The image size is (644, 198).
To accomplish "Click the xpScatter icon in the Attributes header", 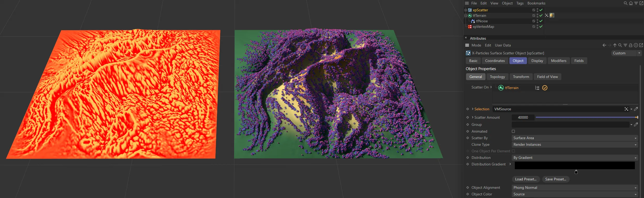I will coord(468,53).
